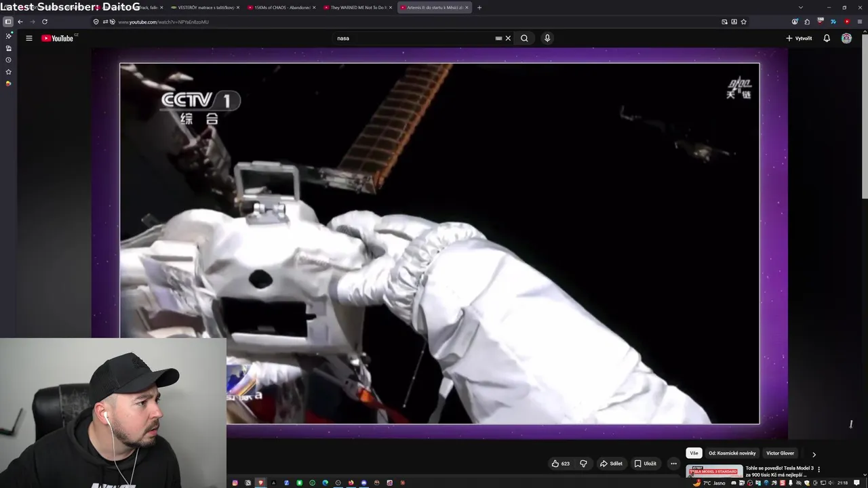Screen dimensions: 868x488
Task: Open options menu for Tesla recommended video
Action: tap(819, 469)
